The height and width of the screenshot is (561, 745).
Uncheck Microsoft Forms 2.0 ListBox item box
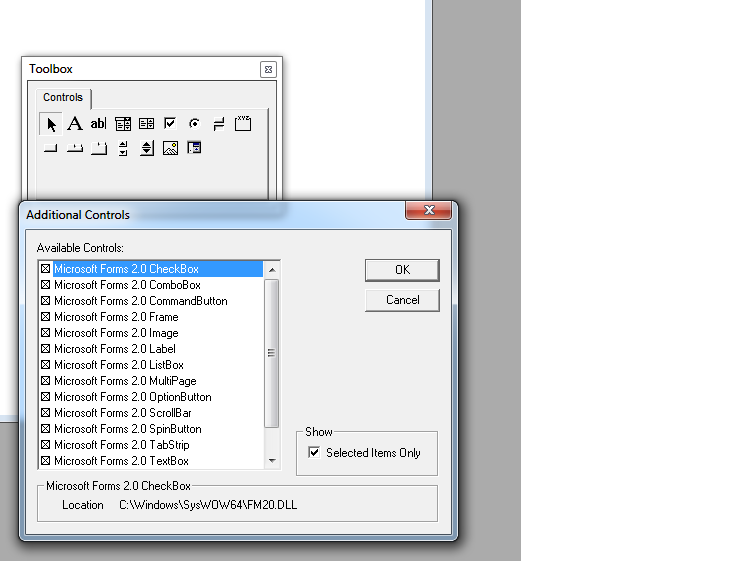click(46, 365)
